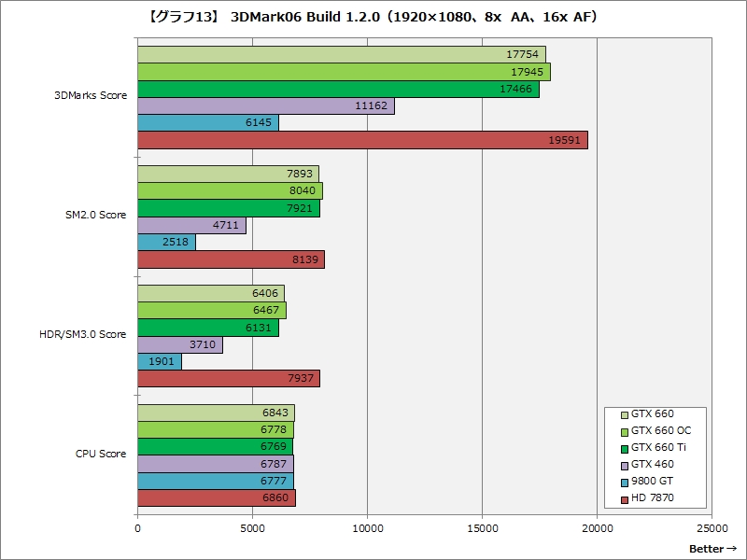Click the CPU Score bar showing 6843
Viewport: 747px width, 560px height.
tap(216, 413)
